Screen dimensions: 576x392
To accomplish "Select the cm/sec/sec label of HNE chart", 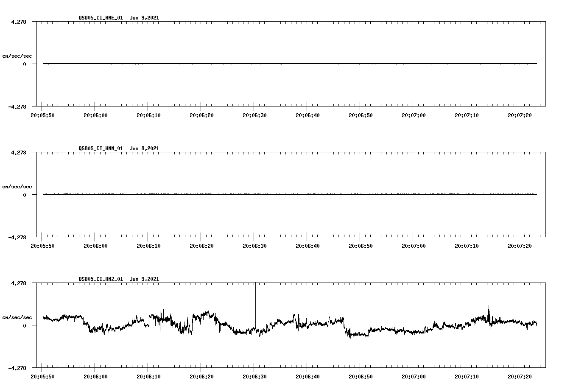I will [x=17, y=56].
